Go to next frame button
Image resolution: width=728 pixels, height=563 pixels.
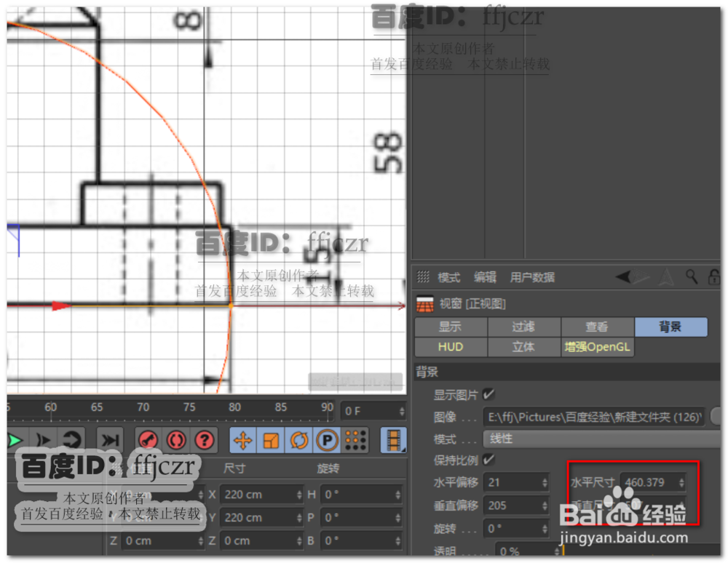click(x=43, y=439)
